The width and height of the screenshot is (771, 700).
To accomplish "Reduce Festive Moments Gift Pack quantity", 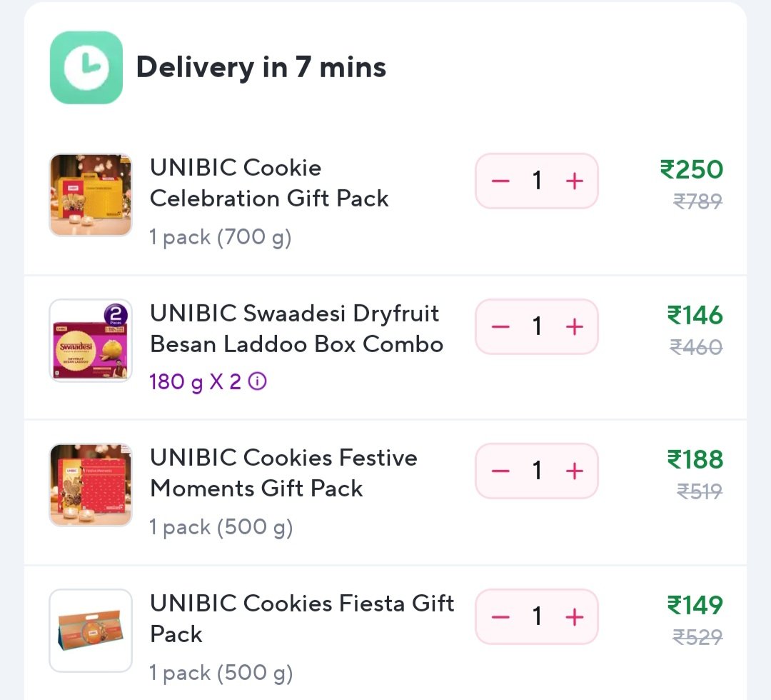I will (x=500, y=471).
